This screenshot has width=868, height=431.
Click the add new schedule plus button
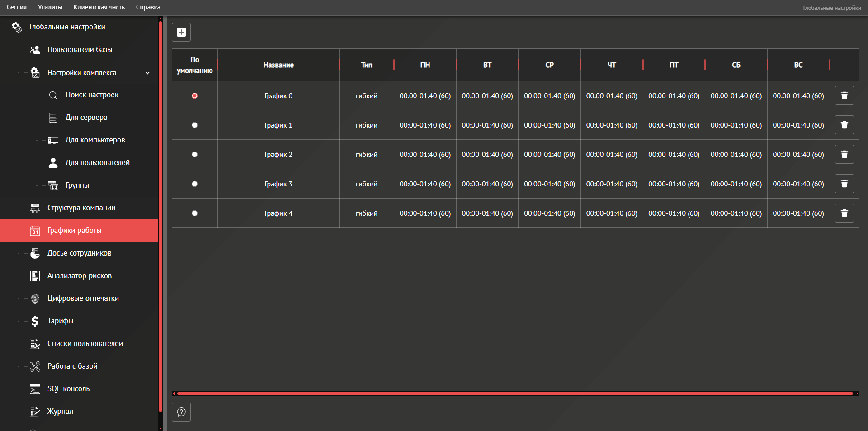click(181, 32)
